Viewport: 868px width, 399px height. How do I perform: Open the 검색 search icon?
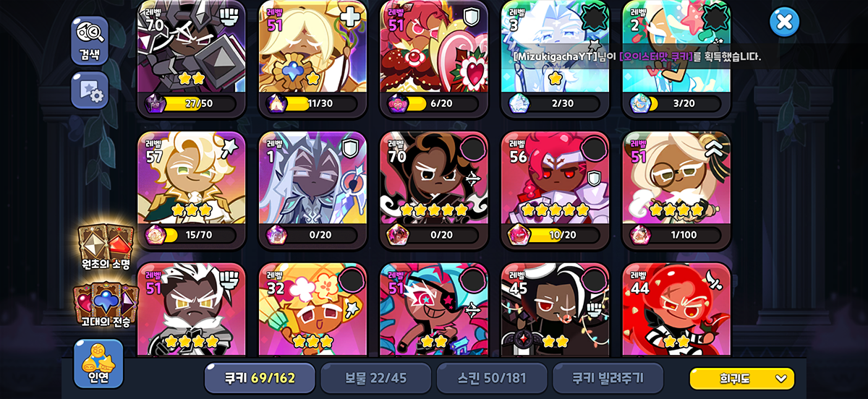[x=90, y=40]
